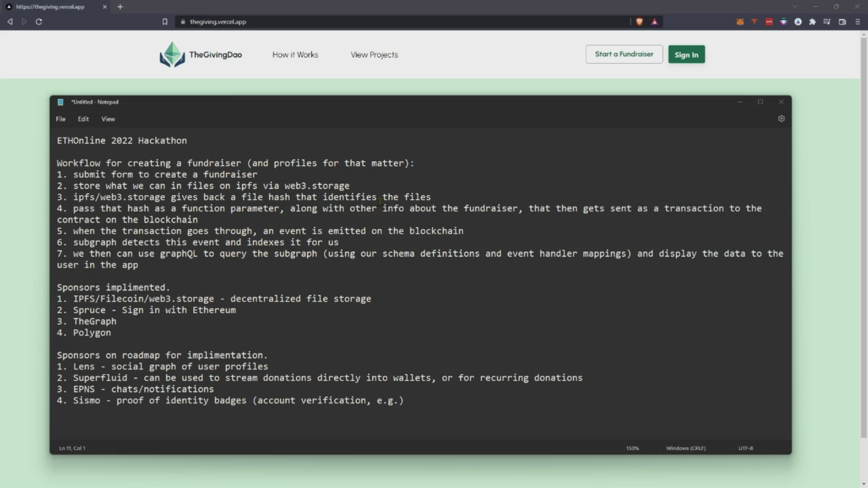Click the '2. Spruce - Sign in with Ethereum' line
868x488 pixels.
tap(146, 310)
